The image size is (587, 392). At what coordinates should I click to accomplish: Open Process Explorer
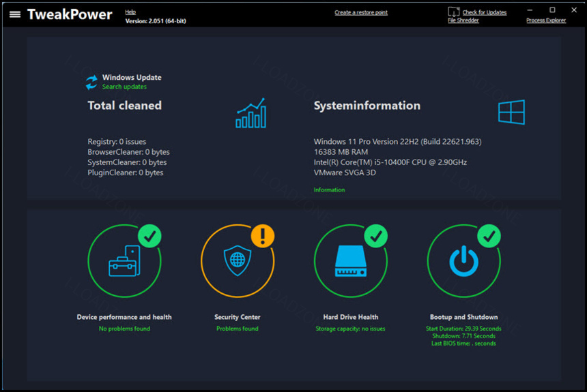(546, 20)
